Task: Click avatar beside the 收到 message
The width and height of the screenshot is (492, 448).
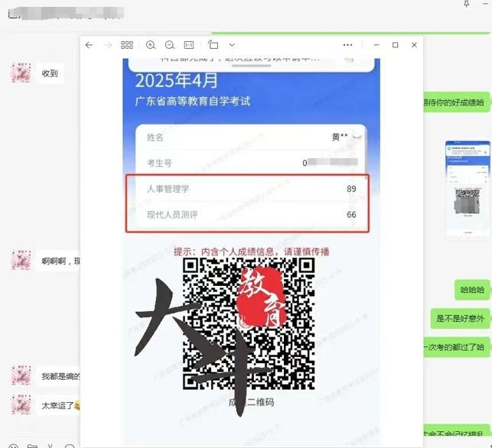Action: tap(21, 73)
